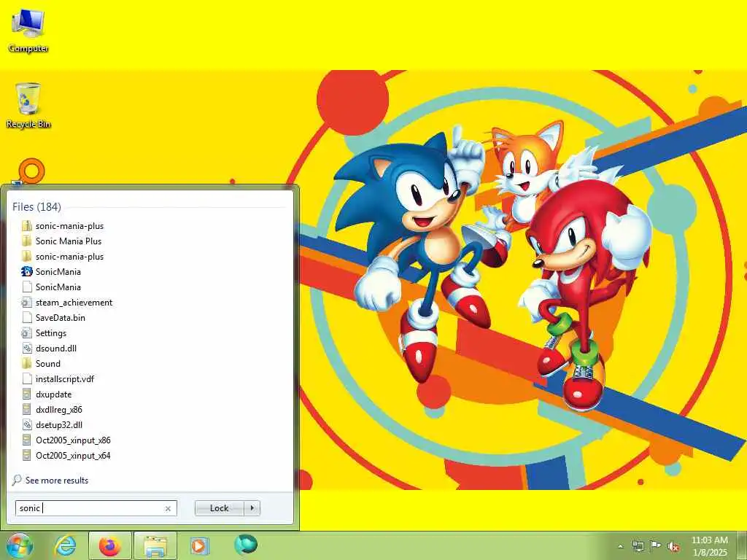Click the Settings configuration file icon
747x560 pixels.
tap(27, 332)
